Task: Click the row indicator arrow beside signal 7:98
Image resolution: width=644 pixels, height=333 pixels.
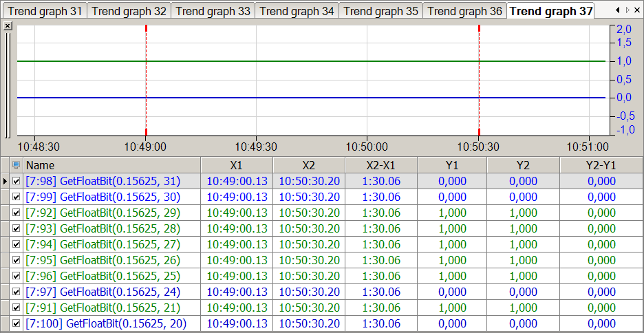Action: (6, 181)
